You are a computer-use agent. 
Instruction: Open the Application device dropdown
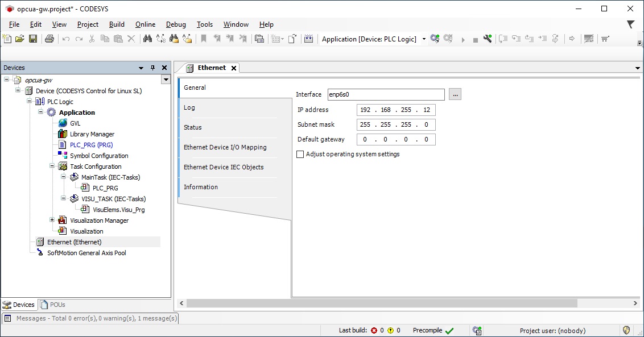(x=424, y=39)
